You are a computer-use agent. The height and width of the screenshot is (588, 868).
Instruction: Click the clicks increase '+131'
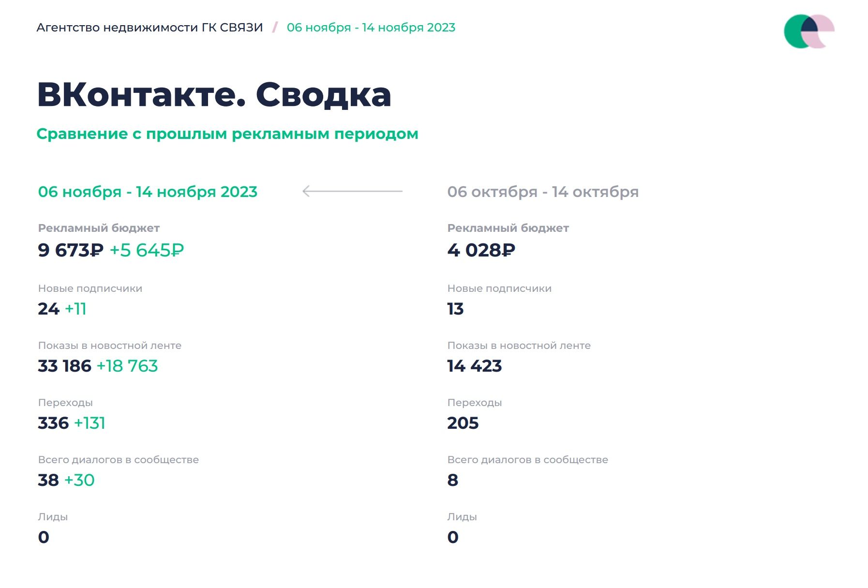click(x=90, y=423)
